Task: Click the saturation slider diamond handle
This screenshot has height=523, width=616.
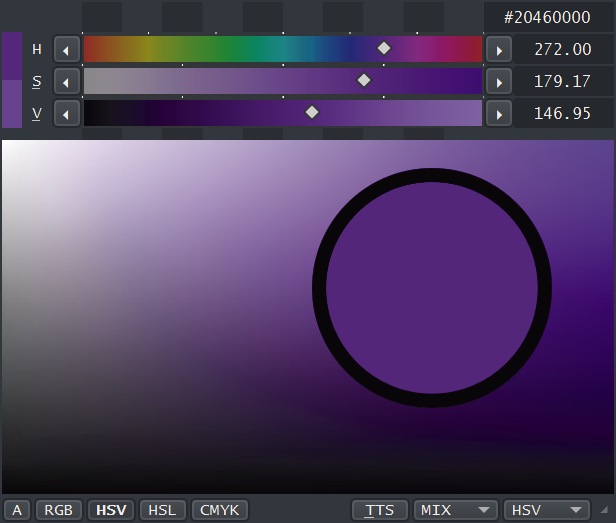Action: point(364,80)
